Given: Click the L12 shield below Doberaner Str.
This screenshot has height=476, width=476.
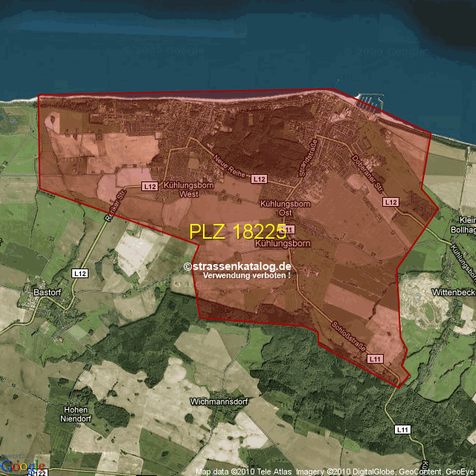Looking at the screenshot, I should [391, 202].
